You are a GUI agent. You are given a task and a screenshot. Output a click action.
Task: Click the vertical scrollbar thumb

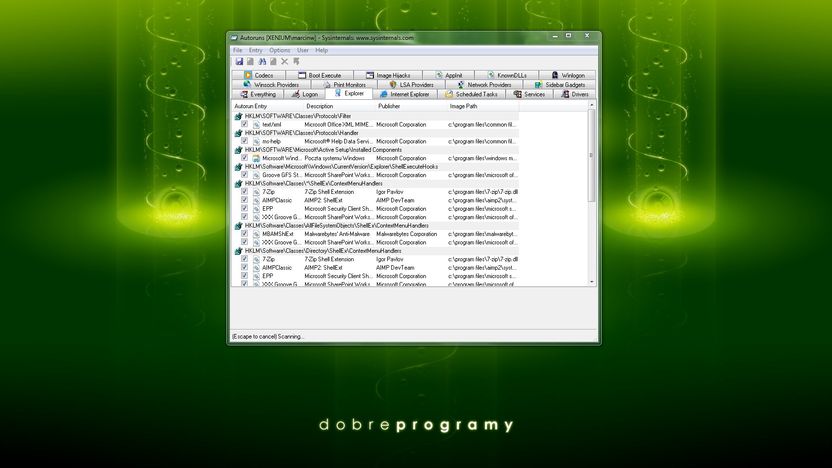coord(592,155)
